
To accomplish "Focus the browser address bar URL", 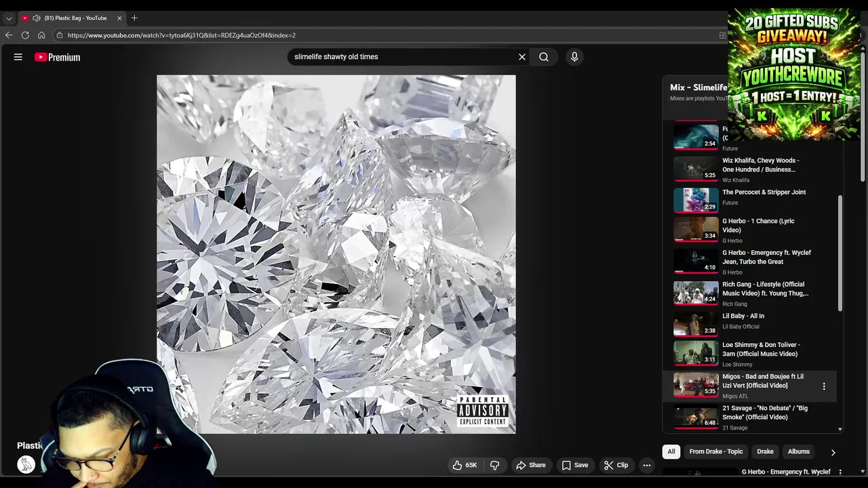I will click(x=181, y=35).
